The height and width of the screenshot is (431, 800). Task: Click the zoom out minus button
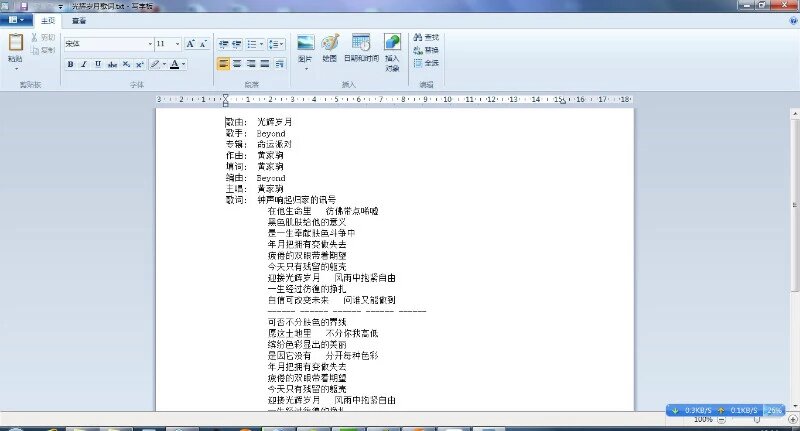pyautogui.click(x=721, y=420)
